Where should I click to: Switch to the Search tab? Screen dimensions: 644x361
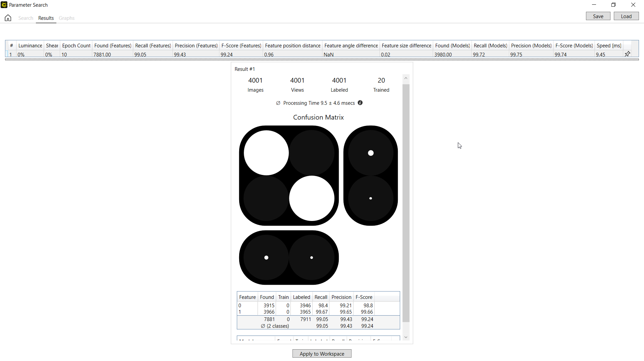pos(25,18)
